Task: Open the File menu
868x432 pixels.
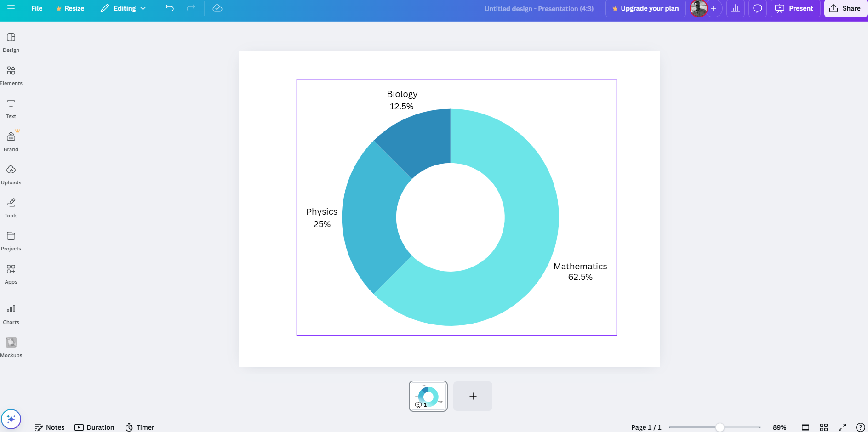Action: (36, 8)
